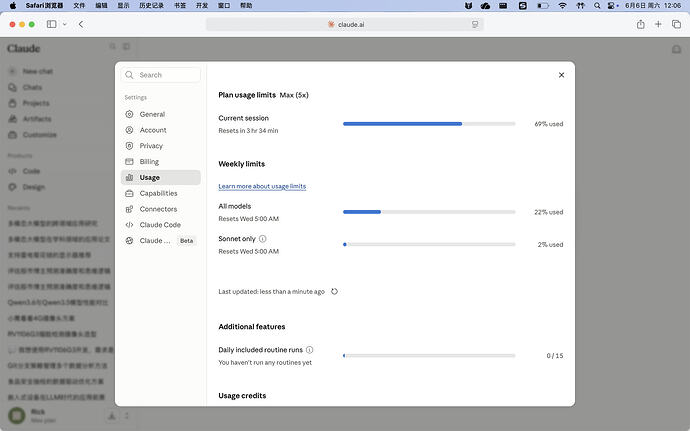This screenshot has height=431, width=690.
Task: Show Safari tab overview
Action: 676,24
